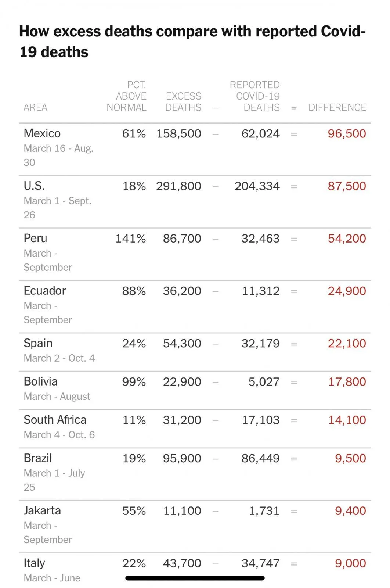Screen dimensions: 390x588
Task: Select the Jakarta row name
Action: pyautogui.click(x=42, y=510)
